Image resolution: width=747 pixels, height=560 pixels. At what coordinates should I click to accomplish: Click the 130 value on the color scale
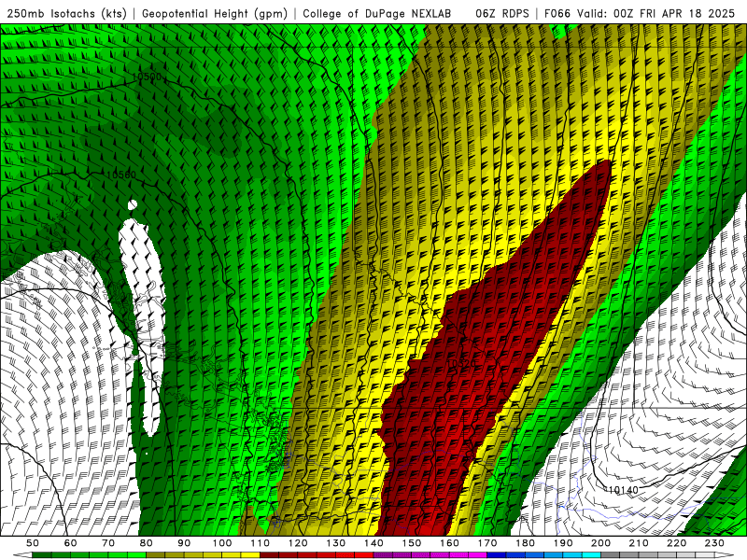click(x=336, y=543)
